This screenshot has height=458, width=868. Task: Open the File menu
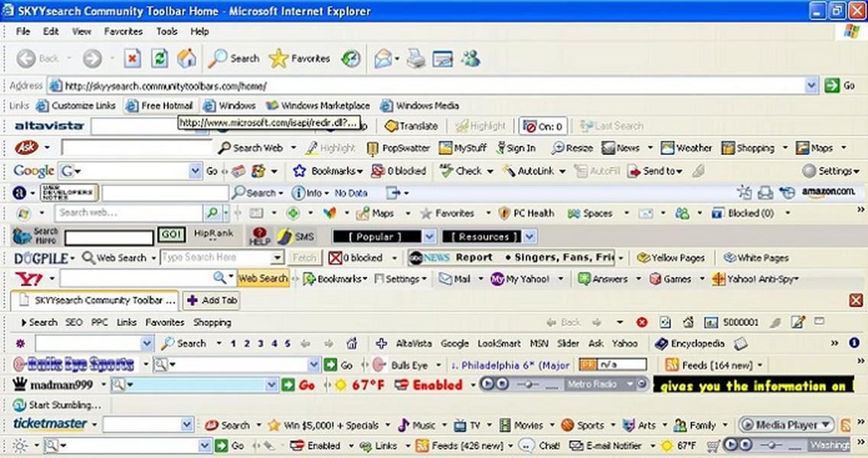[23, 31]
